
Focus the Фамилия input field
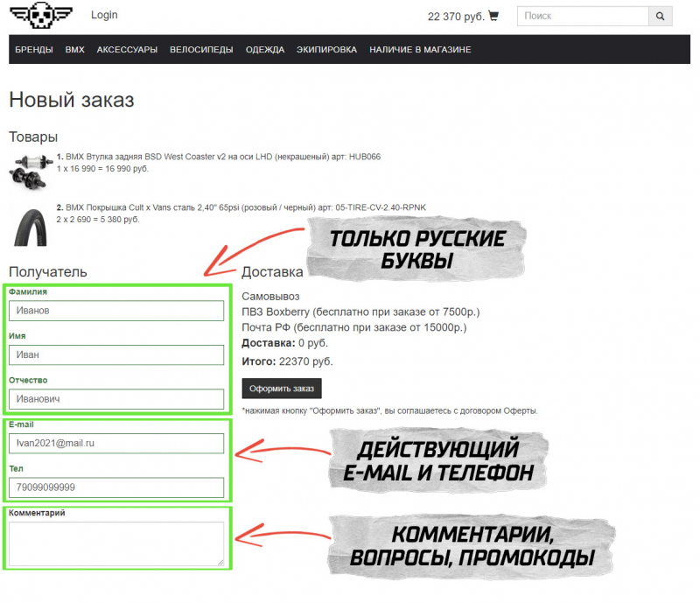pyautogui.click(x=116, y=311)
